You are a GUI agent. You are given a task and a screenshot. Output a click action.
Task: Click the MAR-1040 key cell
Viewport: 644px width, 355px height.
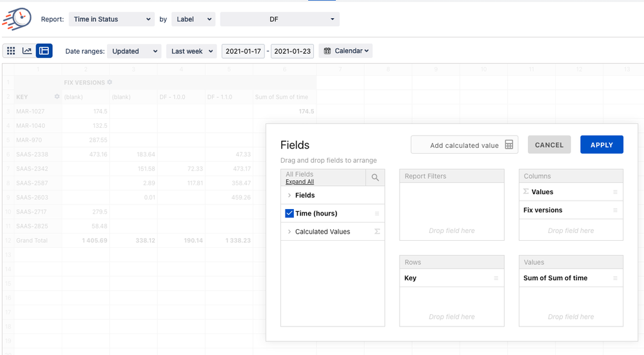click(38, 125)
